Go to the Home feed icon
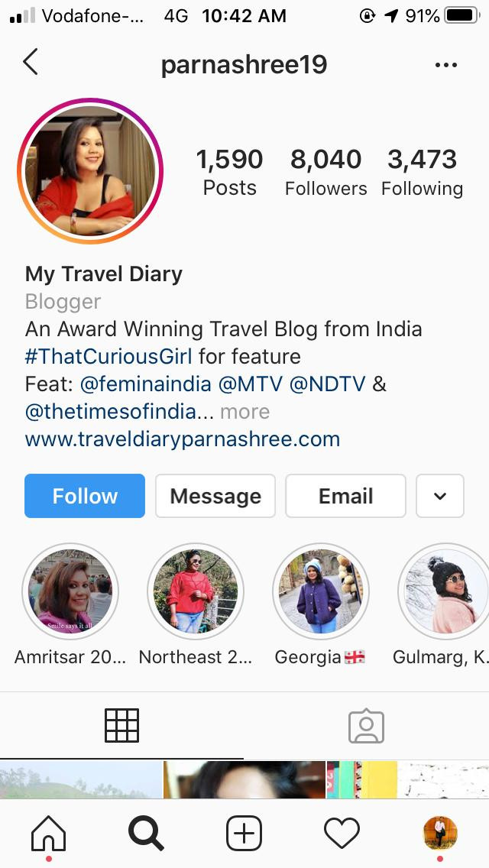The width and height of the screenshot is (489, 868). pos(49,833)
